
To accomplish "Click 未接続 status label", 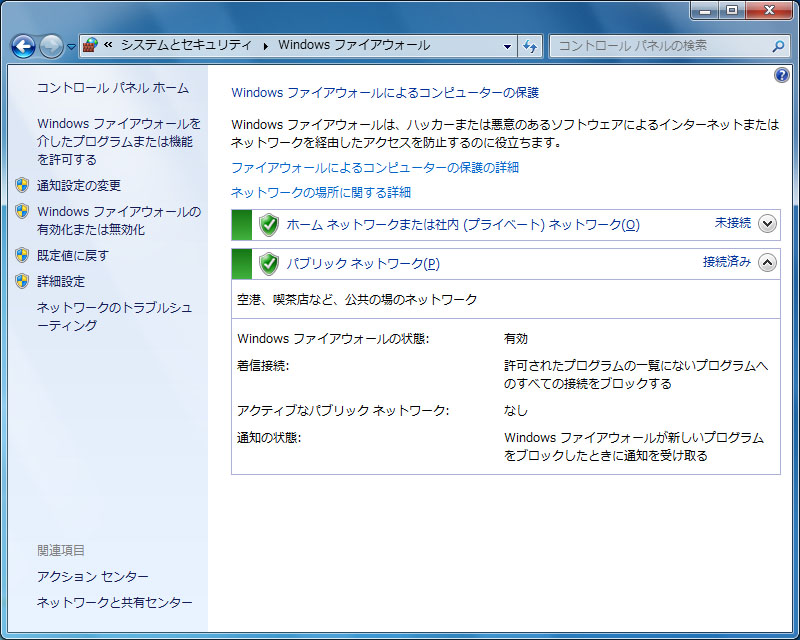I will tap(733, 223).
